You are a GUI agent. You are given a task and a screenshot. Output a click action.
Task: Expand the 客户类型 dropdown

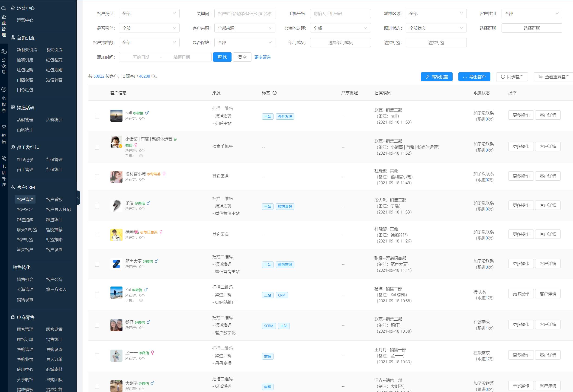click(x=149, y=13)
